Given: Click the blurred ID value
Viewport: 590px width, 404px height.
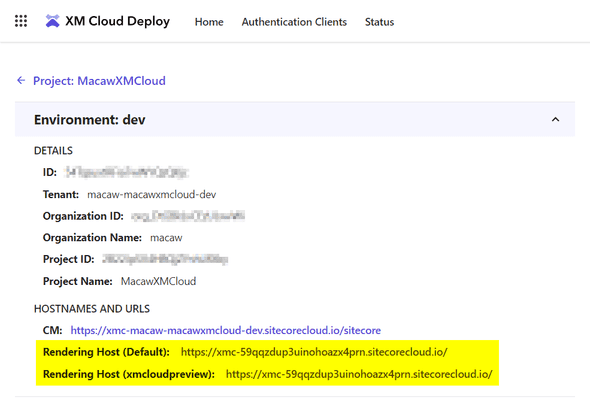Looking at the screenshot, I should coord(126,172).
